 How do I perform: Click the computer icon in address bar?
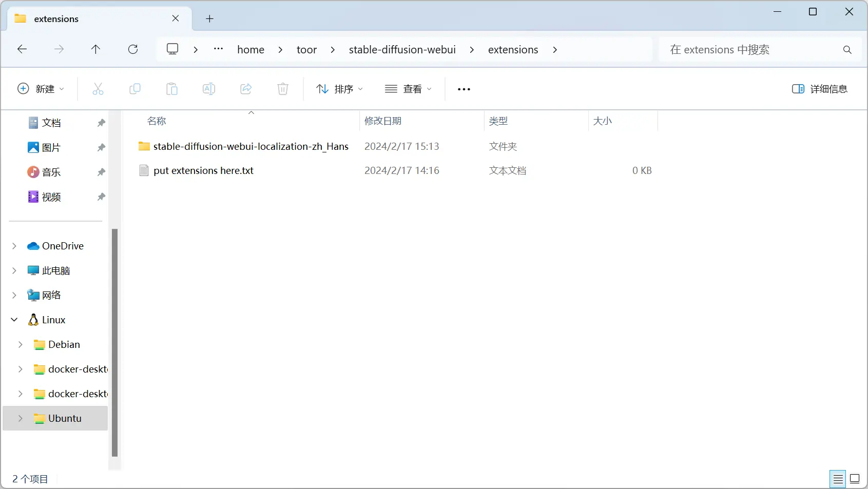coord(172,49)
